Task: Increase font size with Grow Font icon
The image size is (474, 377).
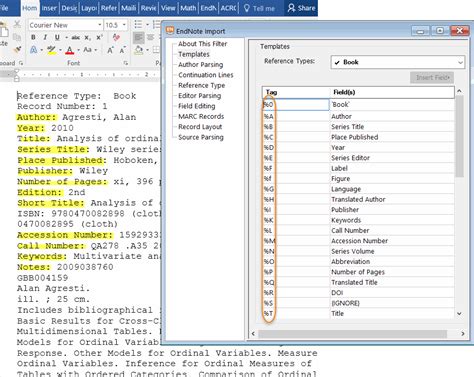Action: pyautogui.click(x=110, y=50)
